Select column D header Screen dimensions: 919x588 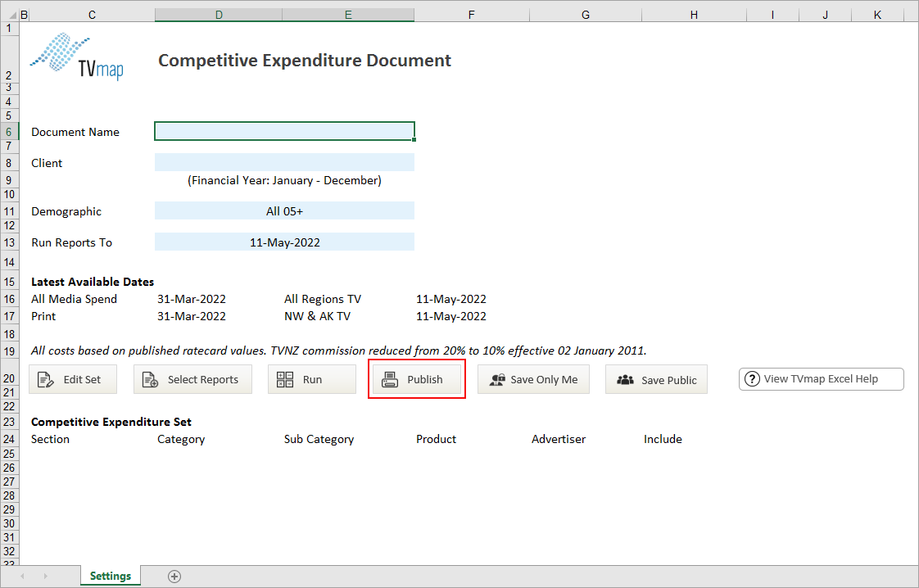point(219,15)
